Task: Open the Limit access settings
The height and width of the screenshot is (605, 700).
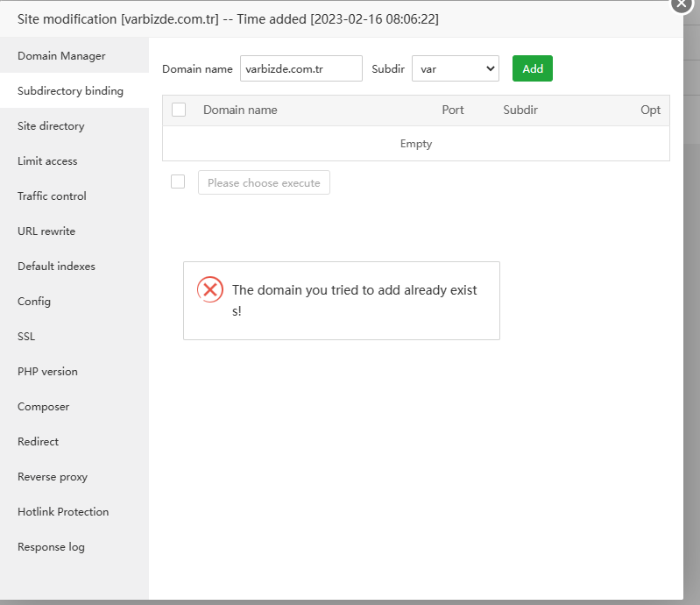Action: pyautogui.click(x=47, y=160)
